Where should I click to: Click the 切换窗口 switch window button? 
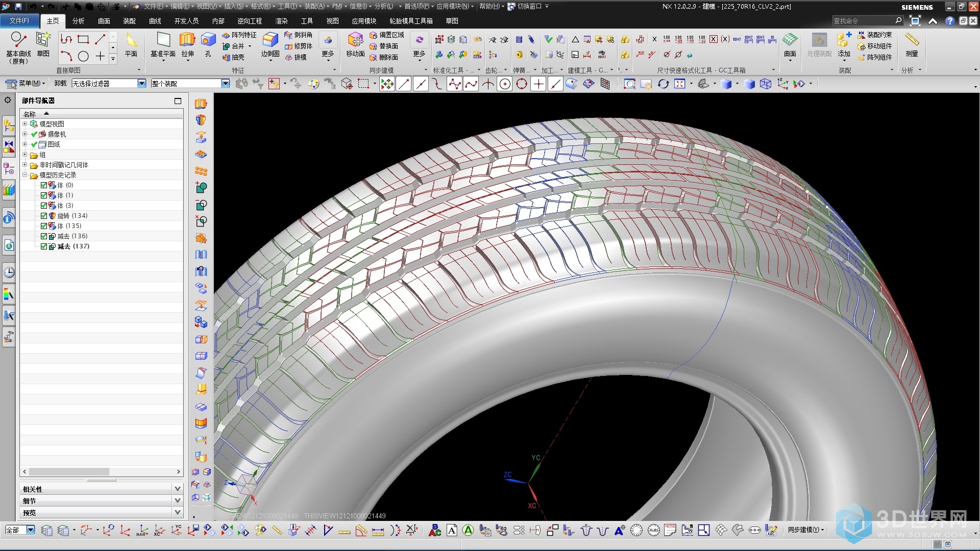tap(528, 6)
